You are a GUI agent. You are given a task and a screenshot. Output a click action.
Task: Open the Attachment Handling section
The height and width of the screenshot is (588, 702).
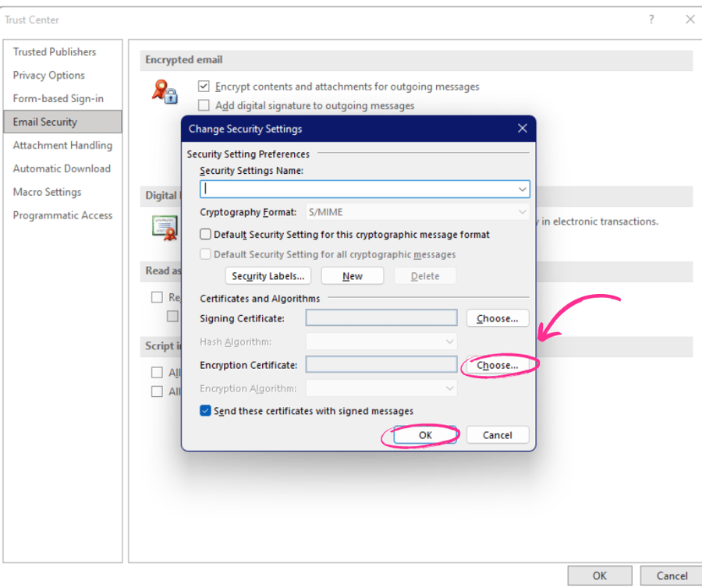tap(62, 145)
